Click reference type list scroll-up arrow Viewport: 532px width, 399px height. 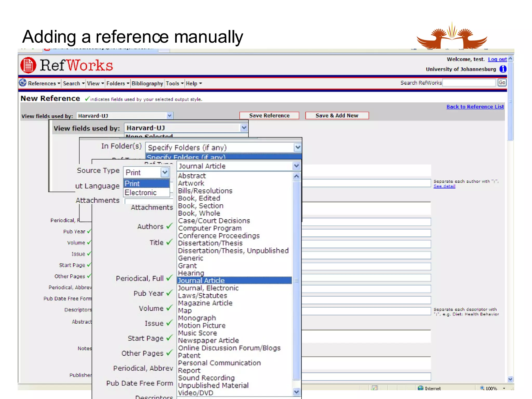(296, 176)
